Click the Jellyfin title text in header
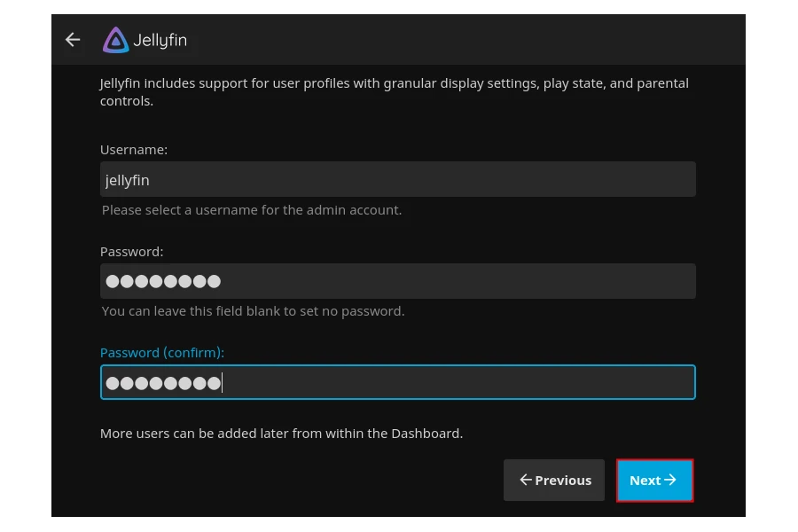Viewport: 798px width, 532px height. pos(160,41)
